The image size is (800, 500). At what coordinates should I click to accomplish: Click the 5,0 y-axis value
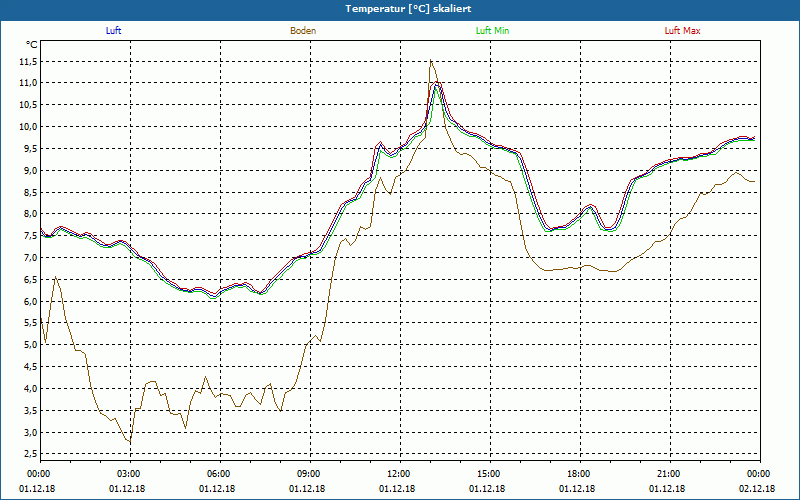coord(30,345)
